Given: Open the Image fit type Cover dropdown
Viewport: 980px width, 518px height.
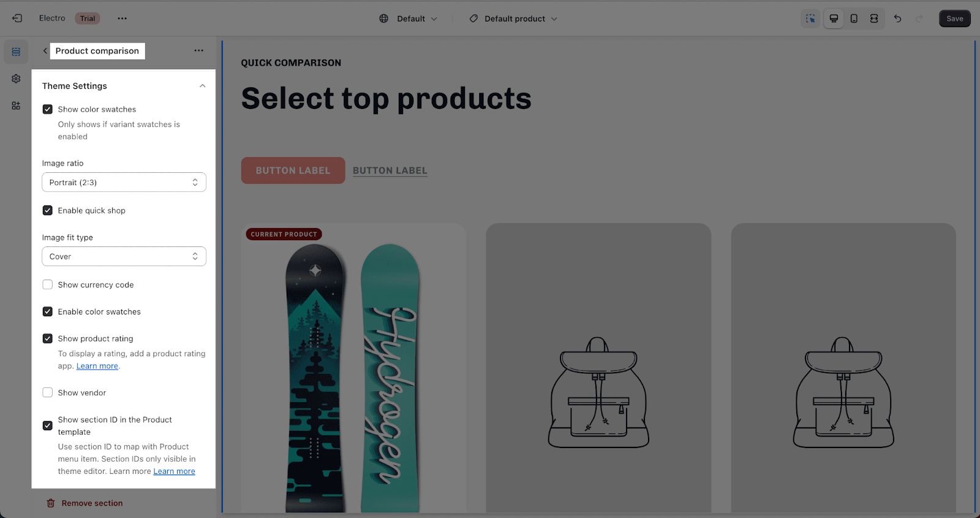Looking at the screenshot, I should click(x=124, y=256).
